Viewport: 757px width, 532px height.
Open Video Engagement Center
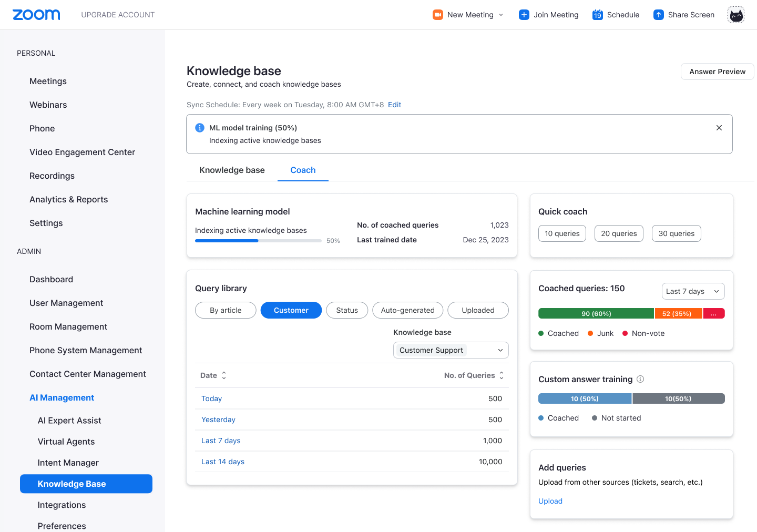[x=83, y=152]
